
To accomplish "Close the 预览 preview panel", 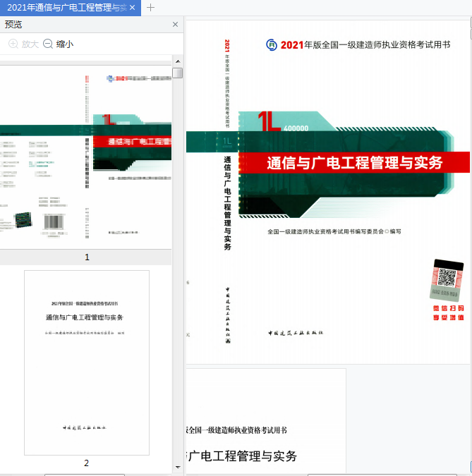I will [175, 24].
